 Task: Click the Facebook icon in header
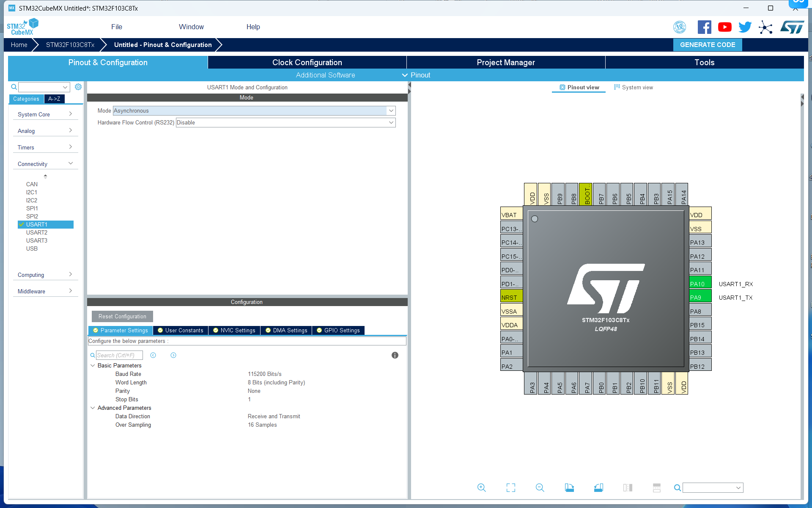704,27
